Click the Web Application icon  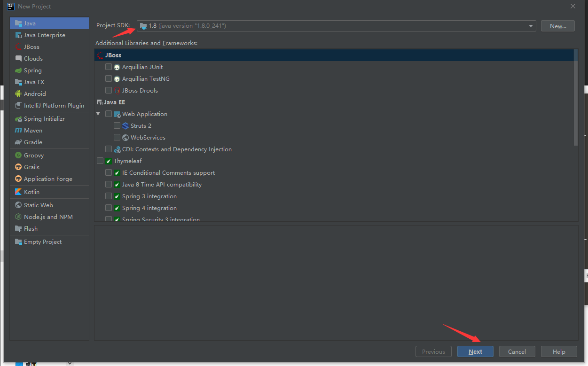pos(117,114)
